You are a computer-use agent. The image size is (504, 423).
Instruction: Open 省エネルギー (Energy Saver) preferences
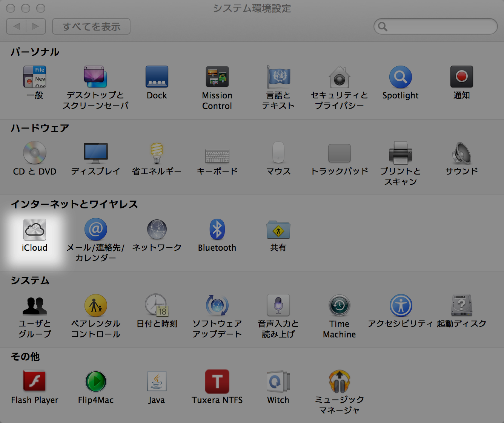157,153
